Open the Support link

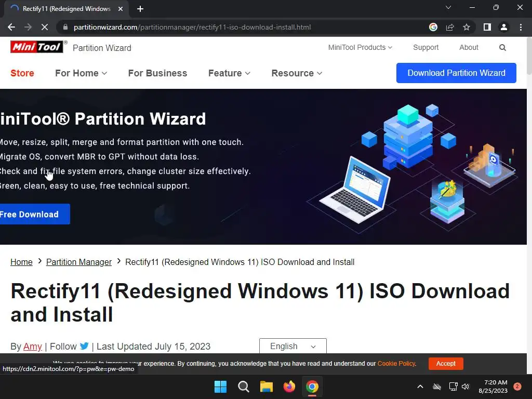tap(426, 47)
